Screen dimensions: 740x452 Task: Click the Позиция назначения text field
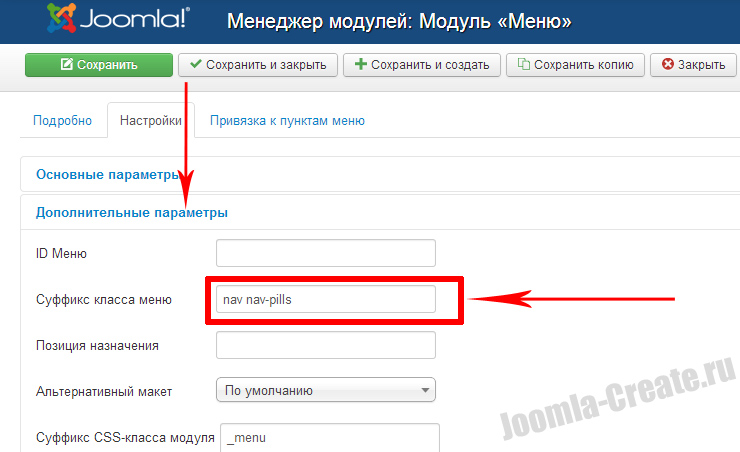pyautogui.click(x=326, y=345)
